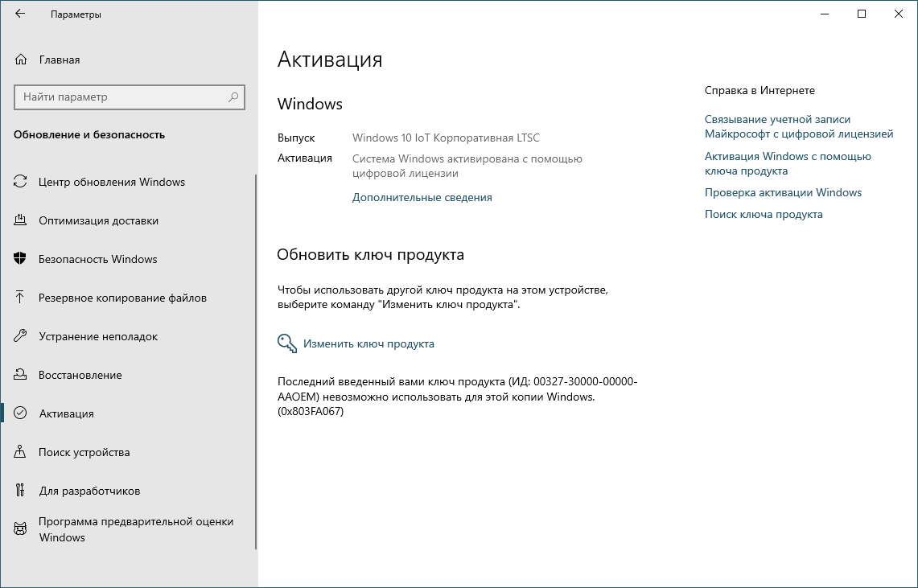
Task: Open Дополнительные сведения link
Action: coord(422,197)
